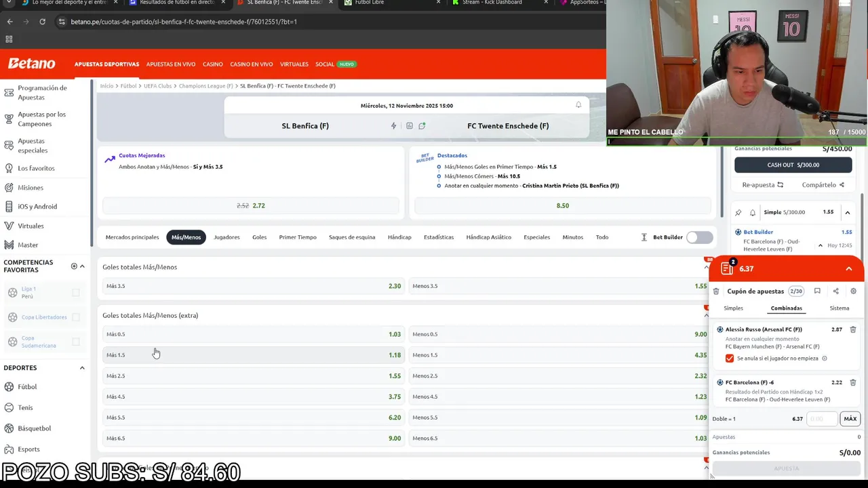Open match statistics icon between teams
Image resolution: width=868 pixels, height=488 pixels.
(x=409, y=125)
